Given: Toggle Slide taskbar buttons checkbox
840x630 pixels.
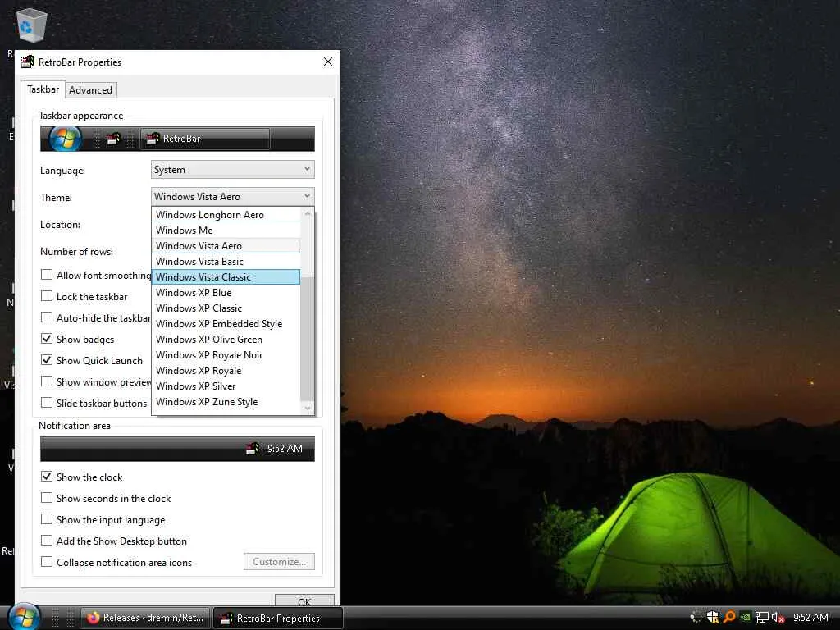Looking at the screenshot, I should tap(47, 403).
